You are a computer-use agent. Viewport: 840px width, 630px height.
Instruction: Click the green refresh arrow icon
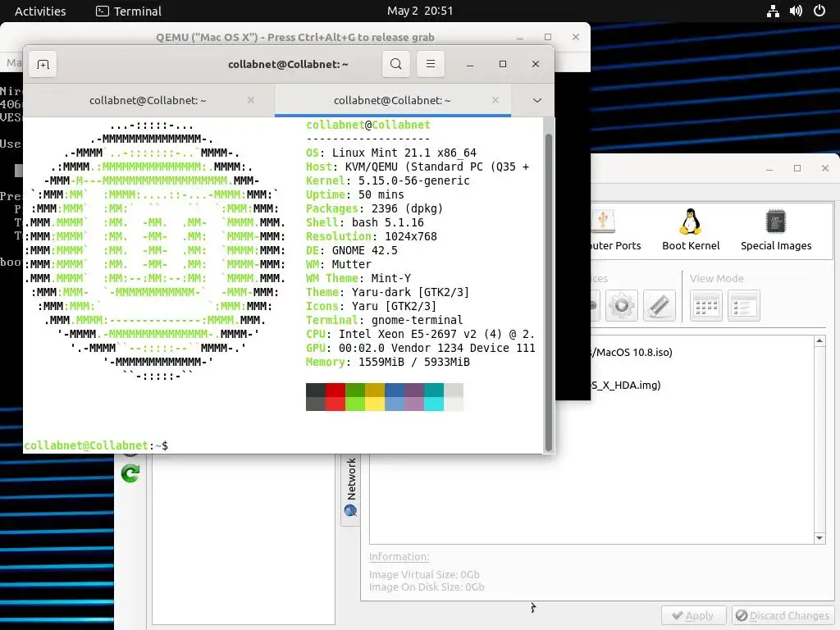130,473
